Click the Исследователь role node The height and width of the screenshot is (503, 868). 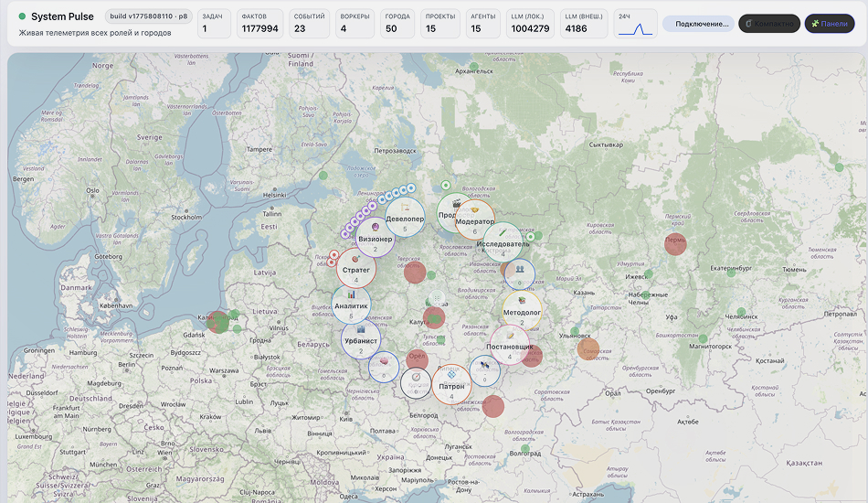[503, 242]
